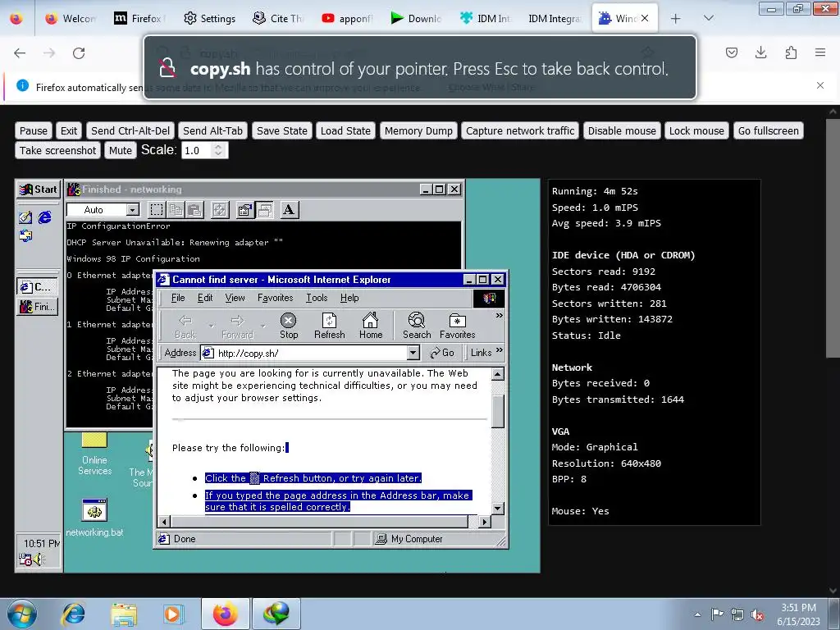Click the Forward arrow in Internet Explorer

237,326
